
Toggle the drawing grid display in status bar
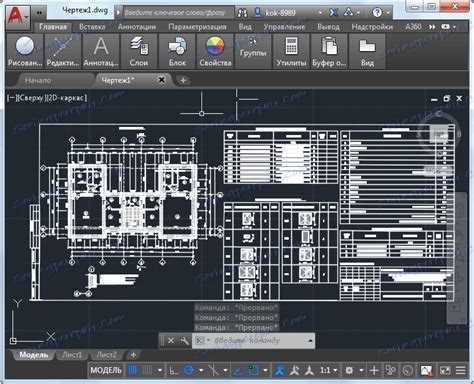133,370
